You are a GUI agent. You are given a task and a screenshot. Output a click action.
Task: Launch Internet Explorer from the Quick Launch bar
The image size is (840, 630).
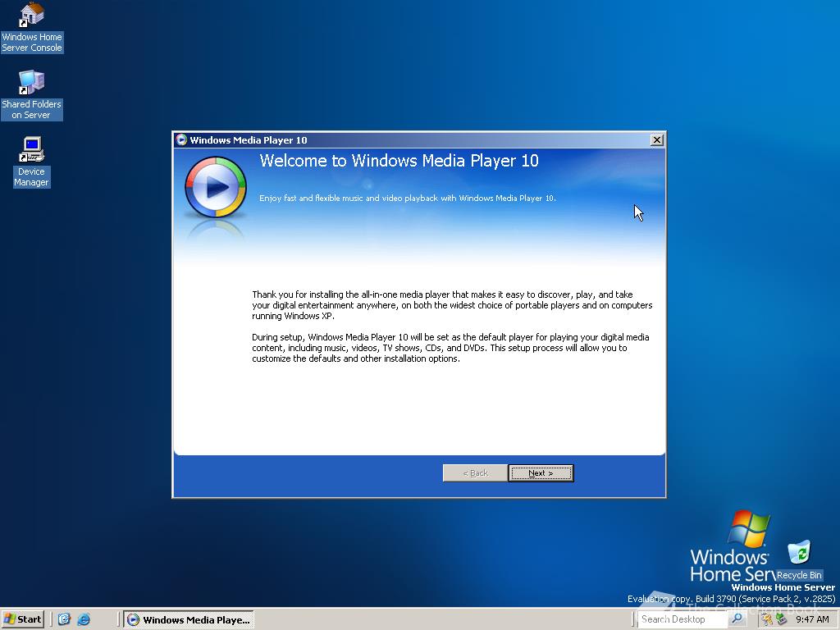tap(84, 619)
